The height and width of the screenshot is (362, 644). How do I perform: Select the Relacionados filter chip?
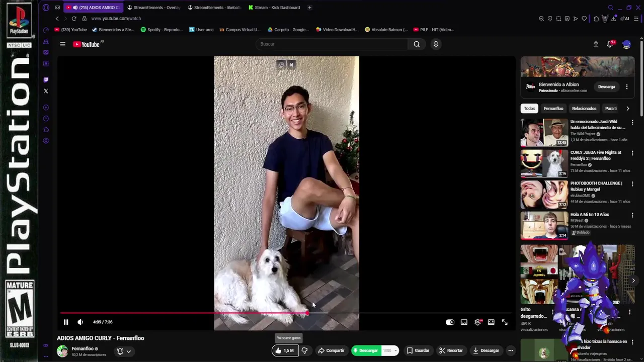coord(584,109)
